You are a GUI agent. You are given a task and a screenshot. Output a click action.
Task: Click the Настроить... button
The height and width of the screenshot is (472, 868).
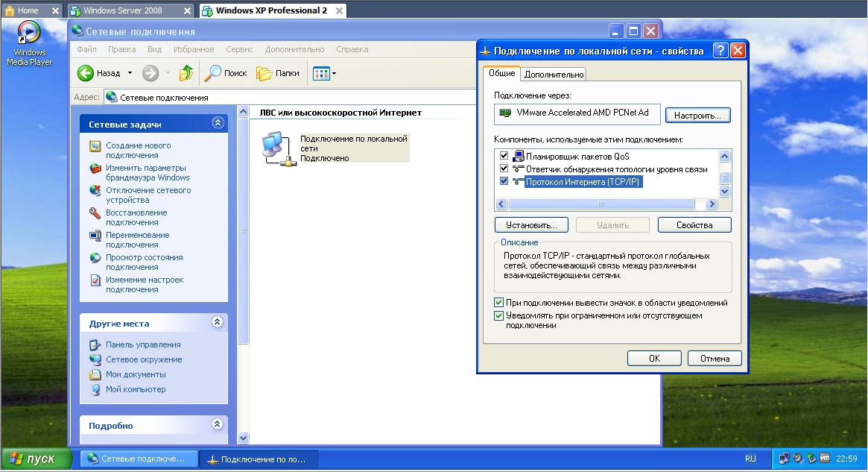(697, 116)
